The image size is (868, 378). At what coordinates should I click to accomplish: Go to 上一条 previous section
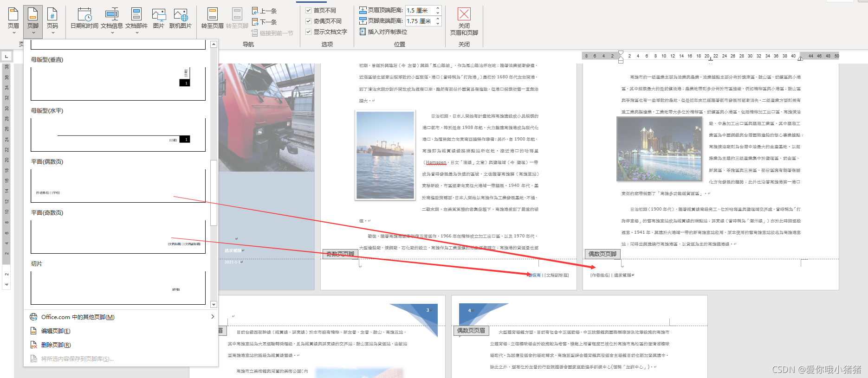(x=265, y=11)
